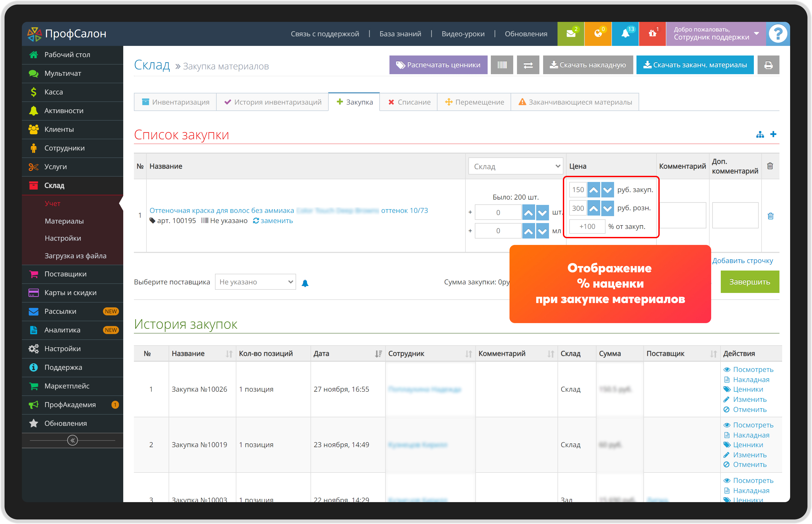The image size is (812, 524).
Task: Sort history by Сотрудник column
Action: click(x=468, y=354)
